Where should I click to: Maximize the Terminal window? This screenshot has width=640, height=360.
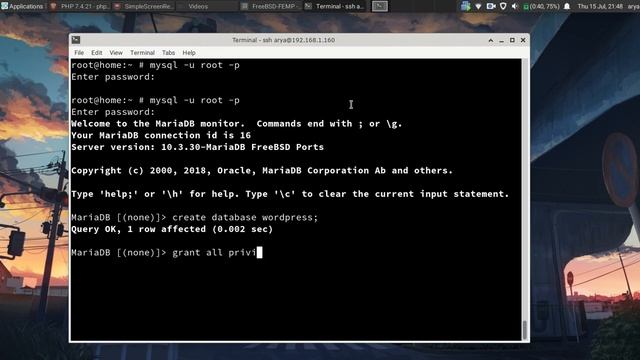[x=512, y=40]
